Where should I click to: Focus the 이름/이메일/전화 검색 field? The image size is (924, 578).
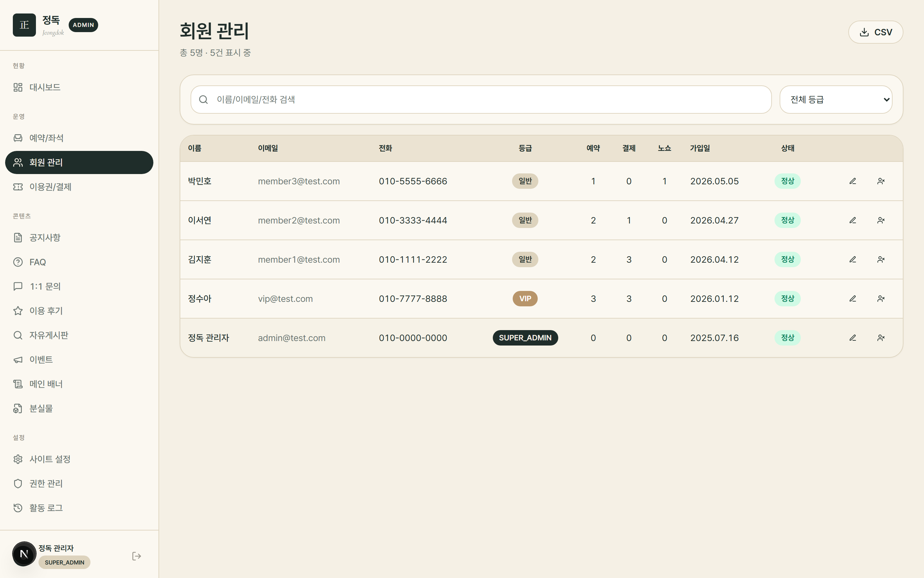coord(481,100)
